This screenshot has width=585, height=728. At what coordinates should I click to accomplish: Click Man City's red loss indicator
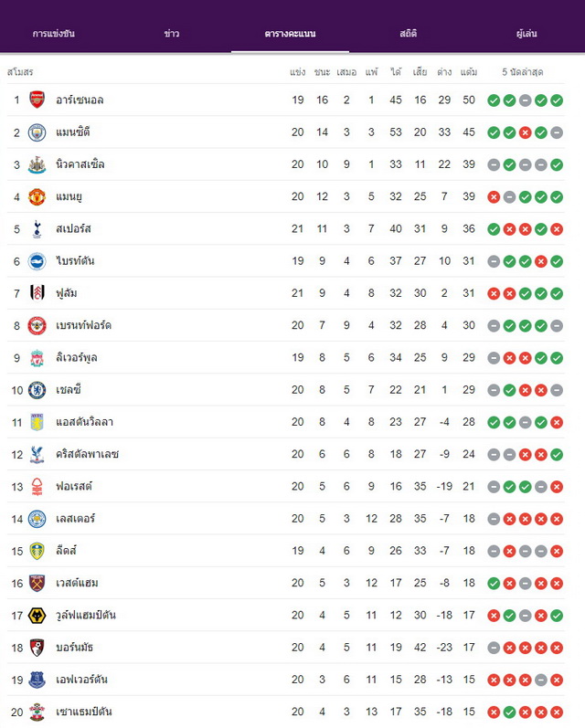click(x=525, y=132)
